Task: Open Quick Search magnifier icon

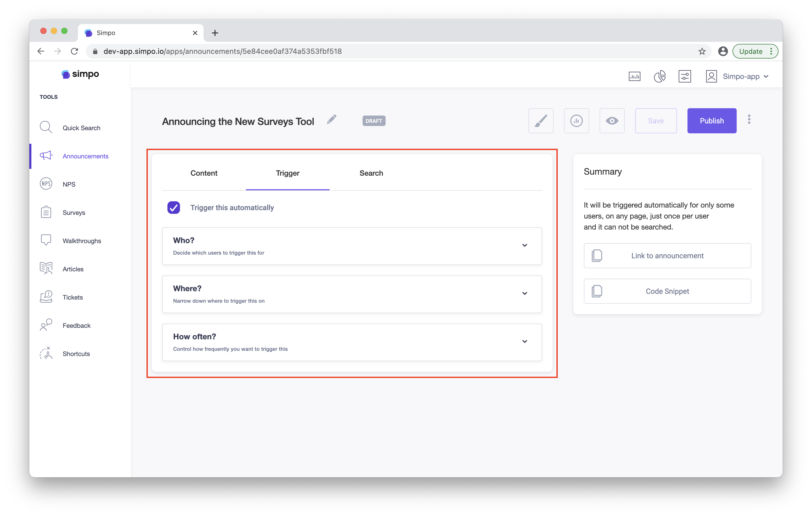Action: click(46, 127)
